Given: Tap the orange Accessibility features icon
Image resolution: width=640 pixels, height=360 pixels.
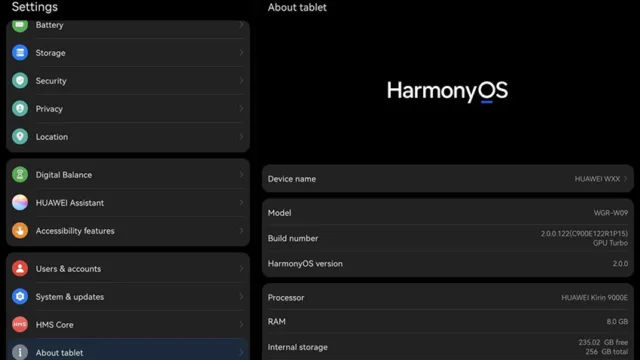Looking at the screenshot, I should tap(20, 231).
